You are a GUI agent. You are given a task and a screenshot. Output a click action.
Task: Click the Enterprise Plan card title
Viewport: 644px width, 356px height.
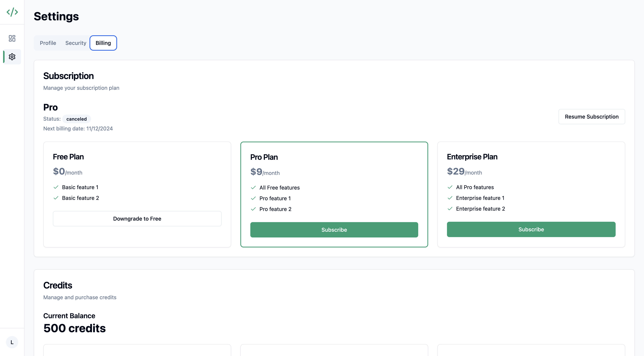[x=472, y=157]
